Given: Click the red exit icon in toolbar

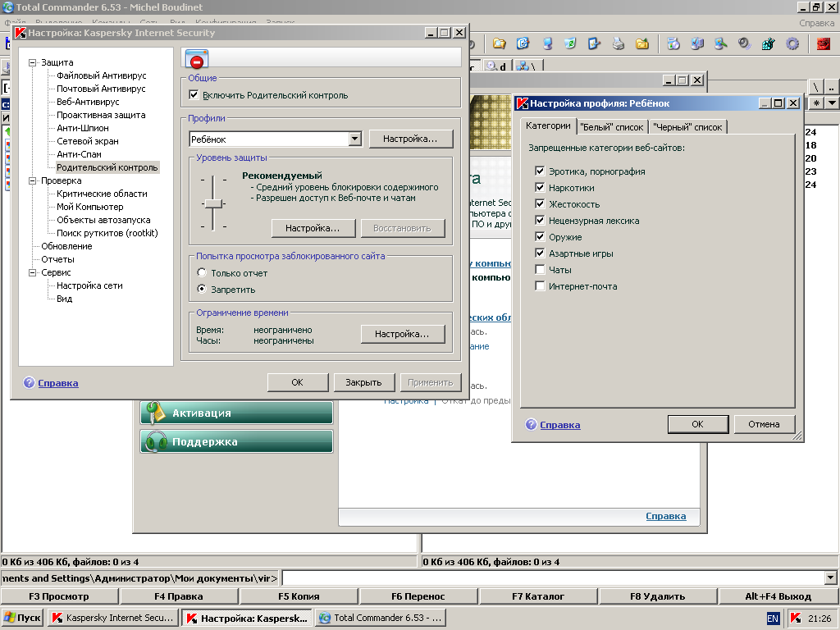Looking at the screenshot, I should pos(824,44).
